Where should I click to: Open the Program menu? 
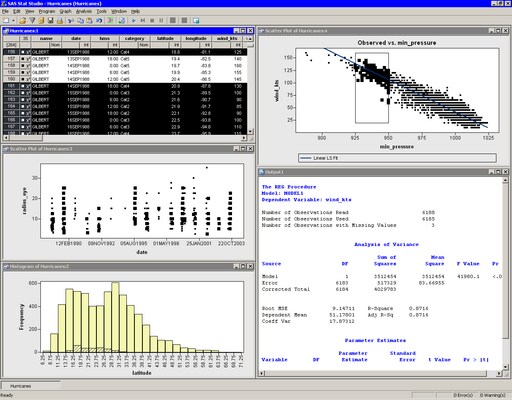point(47,11)
